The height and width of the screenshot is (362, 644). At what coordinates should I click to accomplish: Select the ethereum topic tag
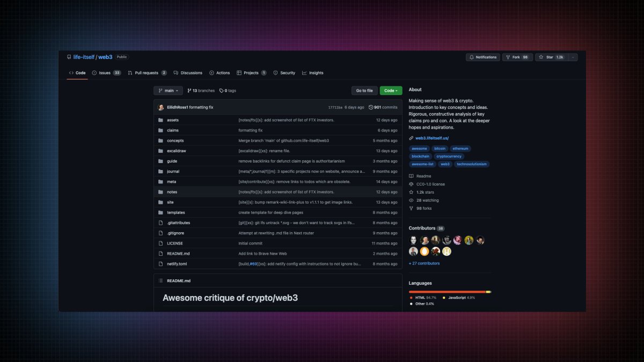coord(460,149)
